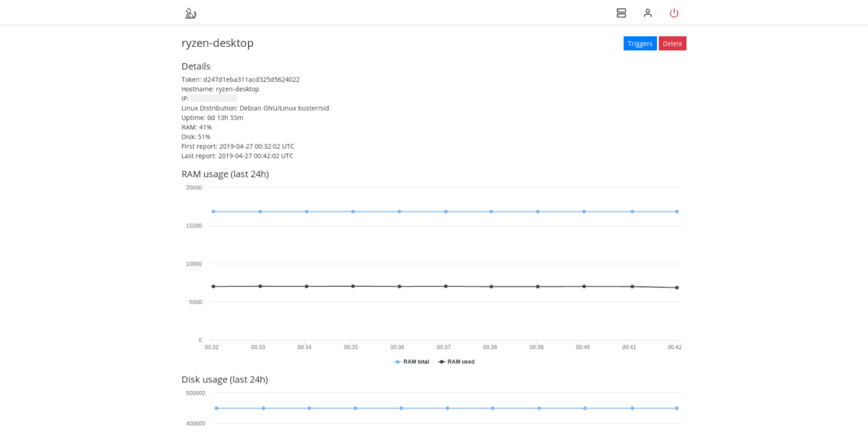Click the red power logout icon
The width and height of the screenshot is (868, 435).
[x=674, y=13]
